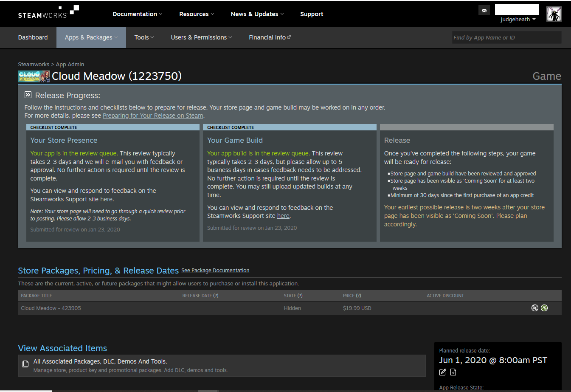The image size is (571, 392).
Task: Click the Package Title column header
Action: (x=37, y=296)
